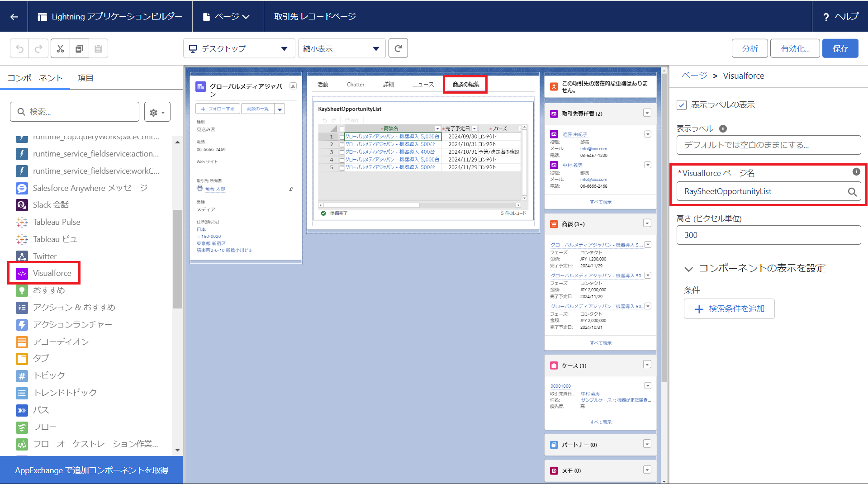
Task: Select the Visualforce component
Action: click(x=44, y=273)
